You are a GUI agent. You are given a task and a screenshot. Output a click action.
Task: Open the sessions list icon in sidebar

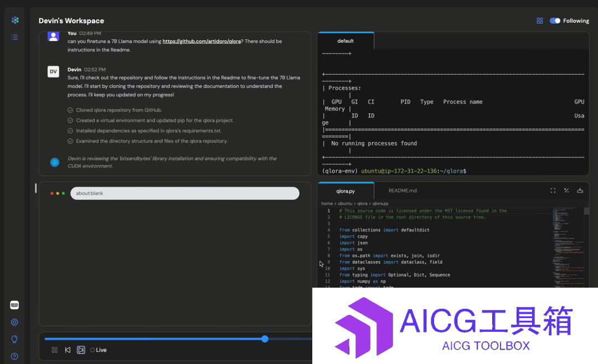14,37
